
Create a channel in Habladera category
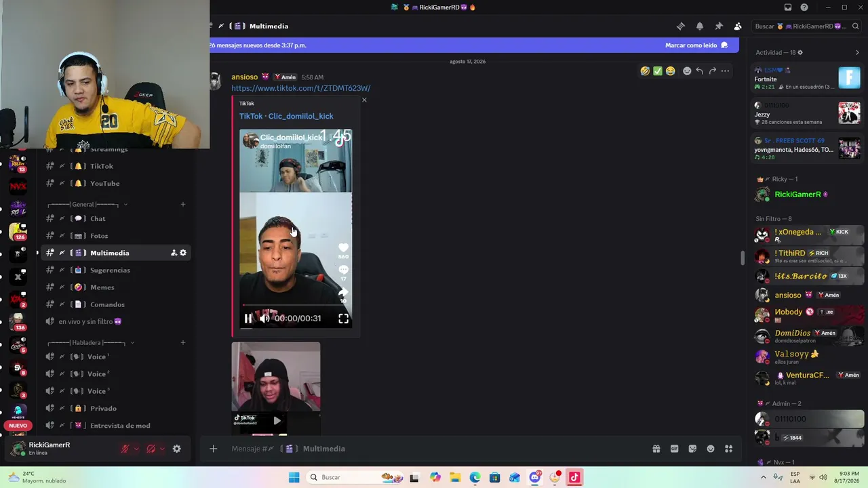(183, 343)
